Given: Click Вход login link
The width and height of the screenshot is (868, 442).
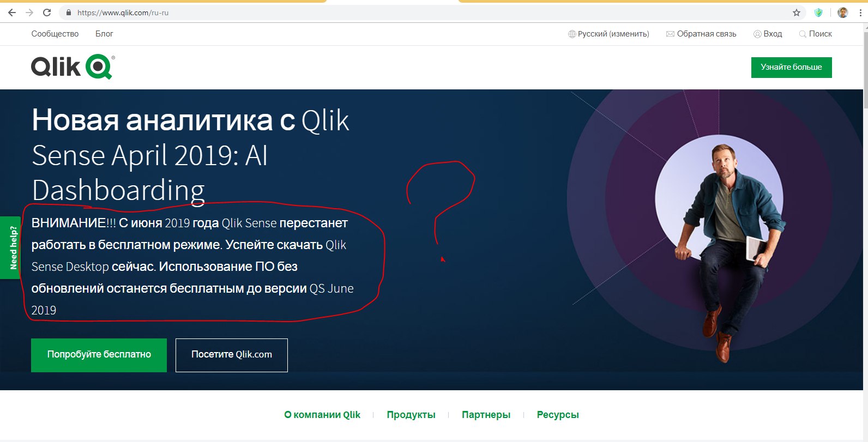Looking at the screenshot, I should [773, 34].
